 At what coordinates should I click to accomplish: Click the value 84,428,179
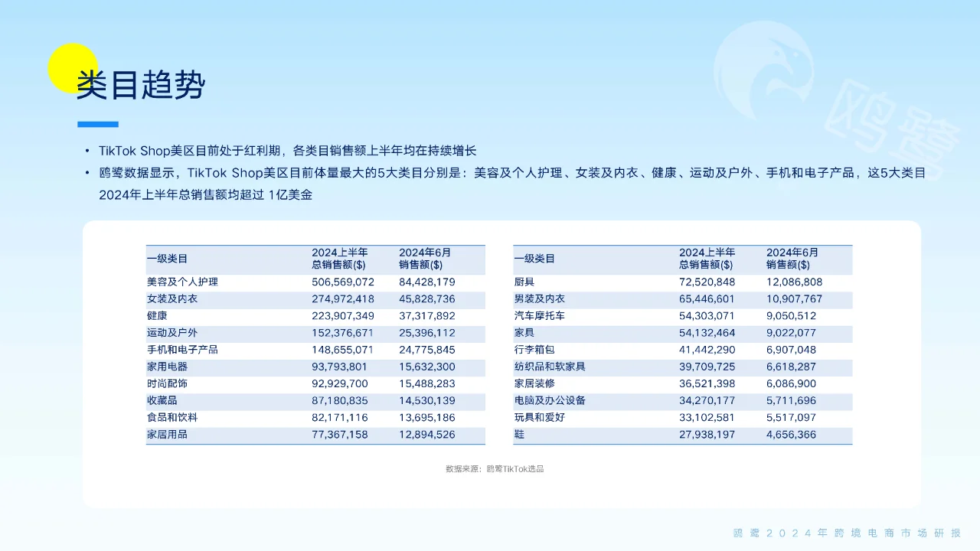tap(427, 282)
